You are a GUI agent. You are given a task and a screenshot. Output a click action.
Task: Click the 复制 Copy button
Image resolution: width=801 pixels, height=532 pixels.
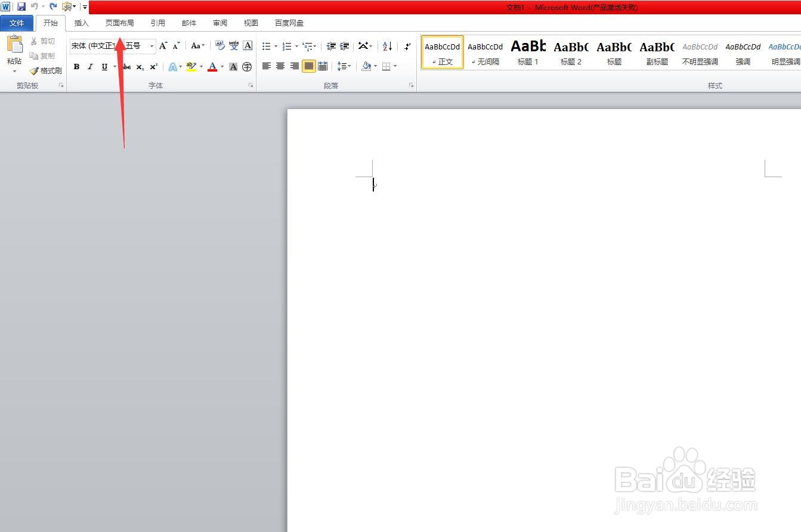pos(42,55)
